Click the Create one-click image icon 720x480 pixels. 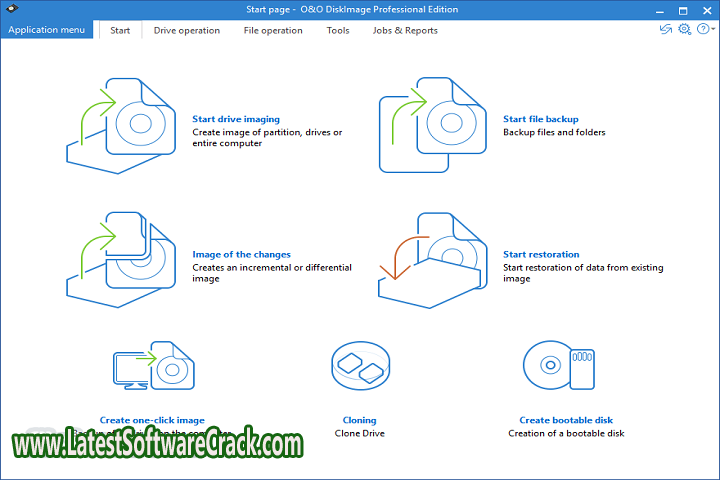(x=154, y=366)
